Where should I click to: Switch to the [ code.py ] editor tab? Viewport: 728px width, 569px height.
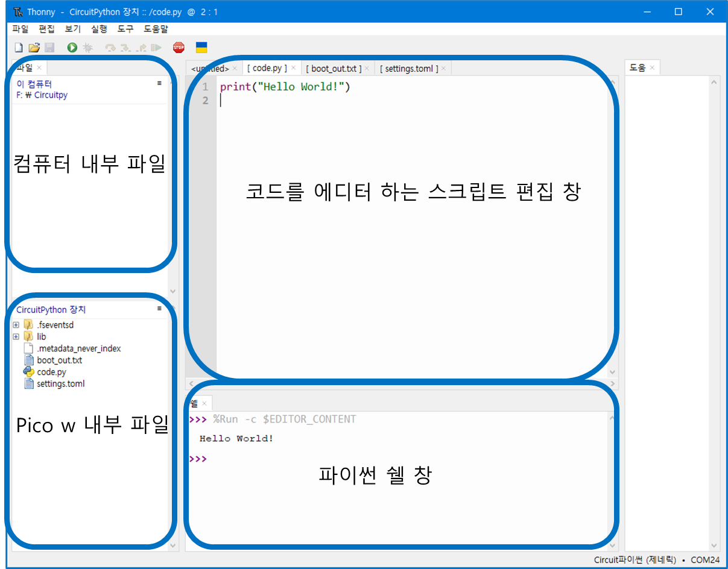(x=267, y=68)
